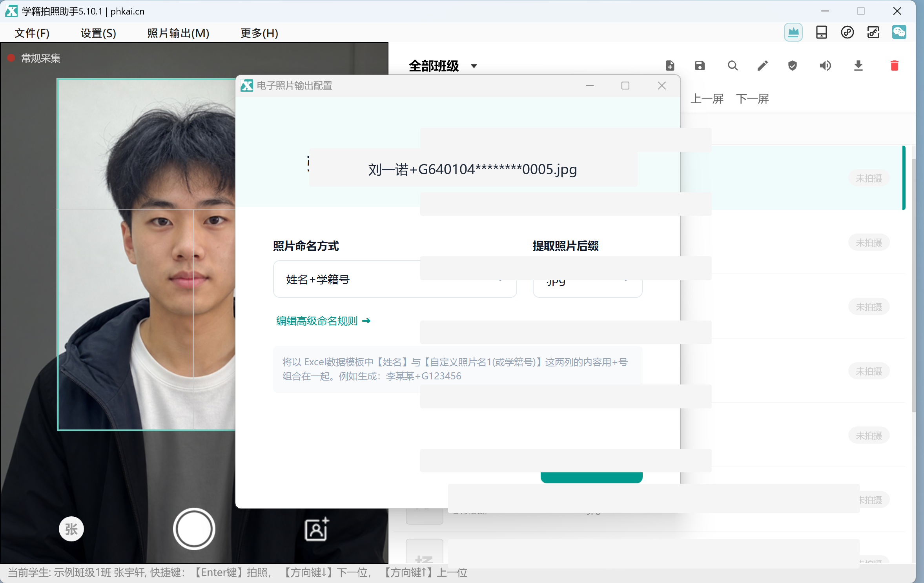Open the 设置(S) menu
Screen dimensions: 924x583
point(98,33)
